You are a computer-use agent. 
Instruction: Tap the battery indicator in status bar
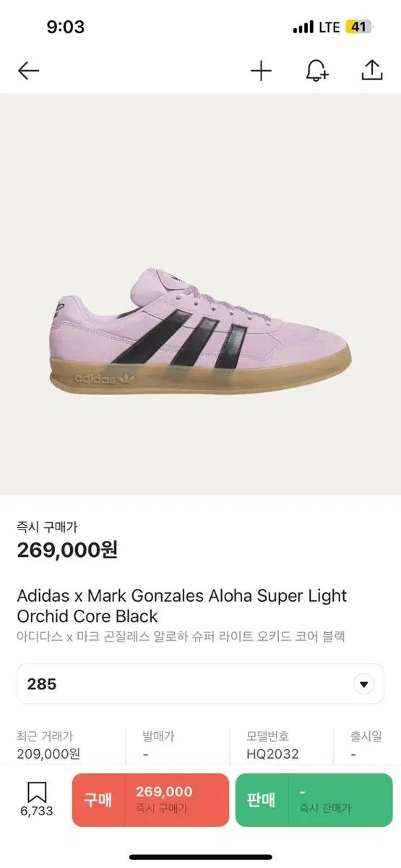coord(359,27)
